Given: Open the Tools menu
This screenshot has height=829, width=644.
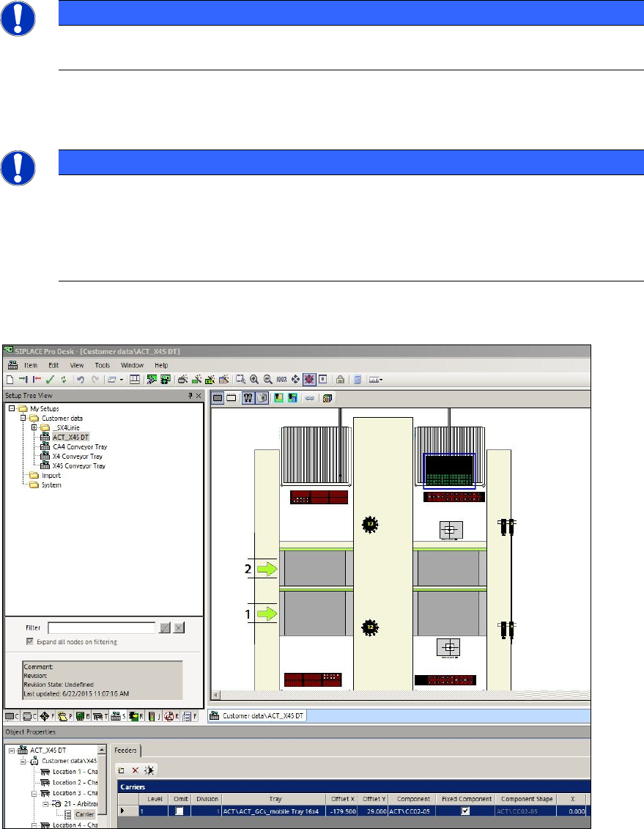Looking at the screenshot, I should click(x=102, y=365).
